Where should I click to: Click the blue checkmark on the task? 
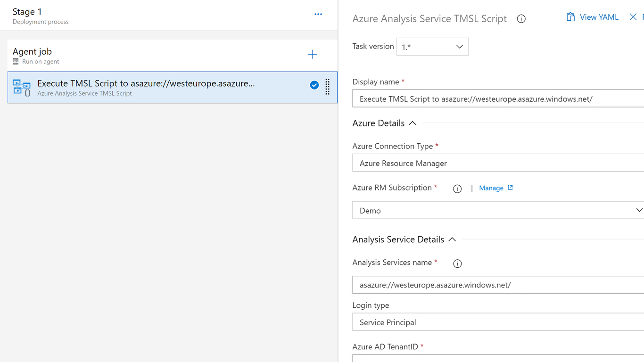click(x=314, y=85)
